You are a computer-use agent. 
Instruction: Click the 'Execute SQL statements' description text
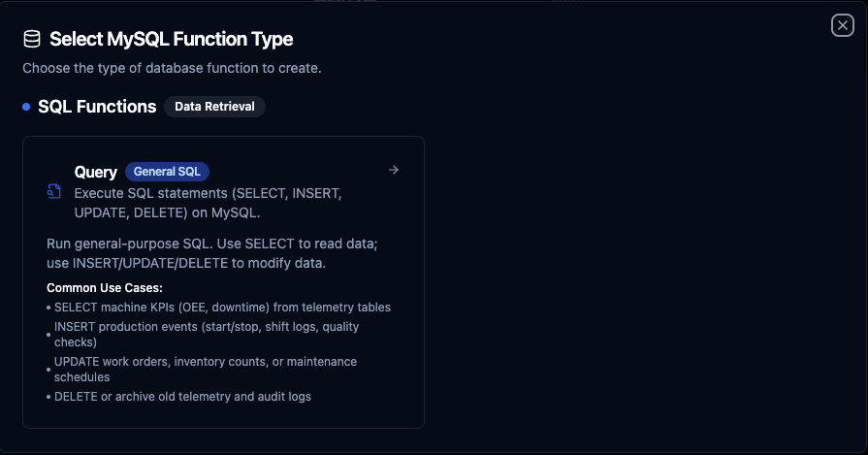(x=208, y=202)
